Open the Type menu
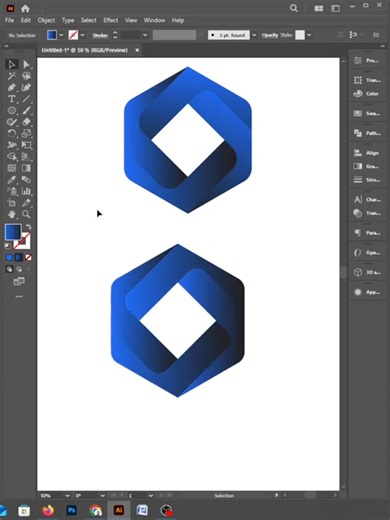This screenshot has height=520, width=390. 68,20
